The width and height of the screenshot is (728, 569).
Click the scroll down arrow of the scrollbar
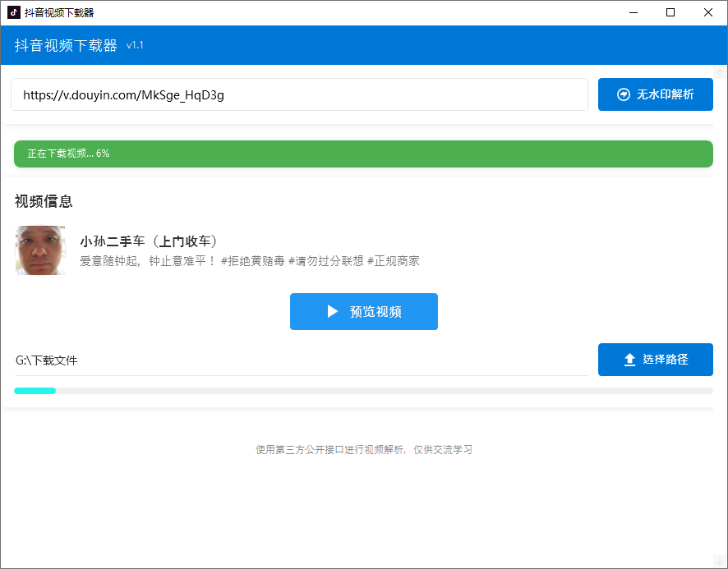[720, 561]
